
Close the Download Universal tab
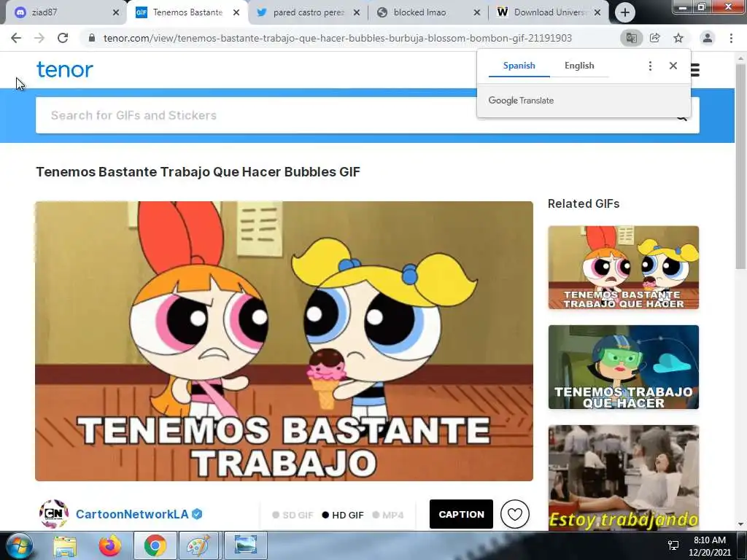[597, 13]
